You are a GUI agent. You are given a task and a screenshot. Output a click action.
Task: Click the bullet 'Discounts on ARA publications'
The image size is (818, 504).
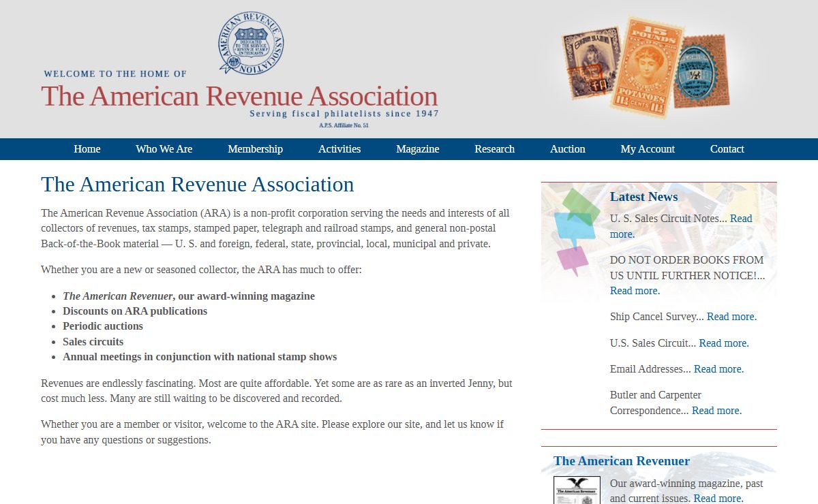pyautogui.click(x=135, y=311)
